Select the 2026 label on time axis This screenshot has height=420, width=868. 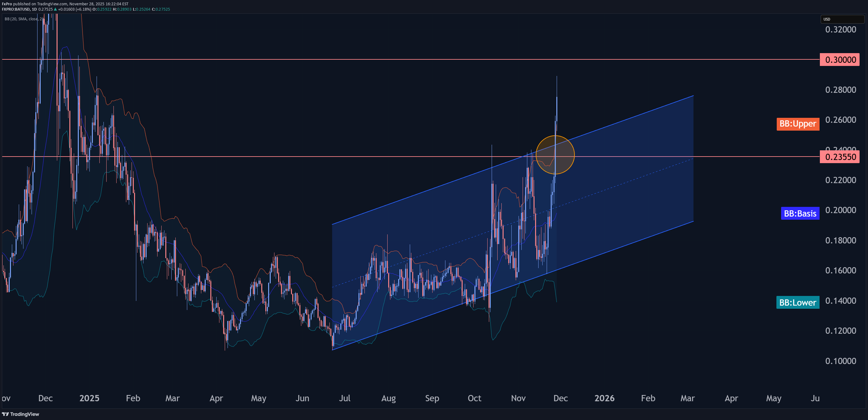[x=604, y=398]
